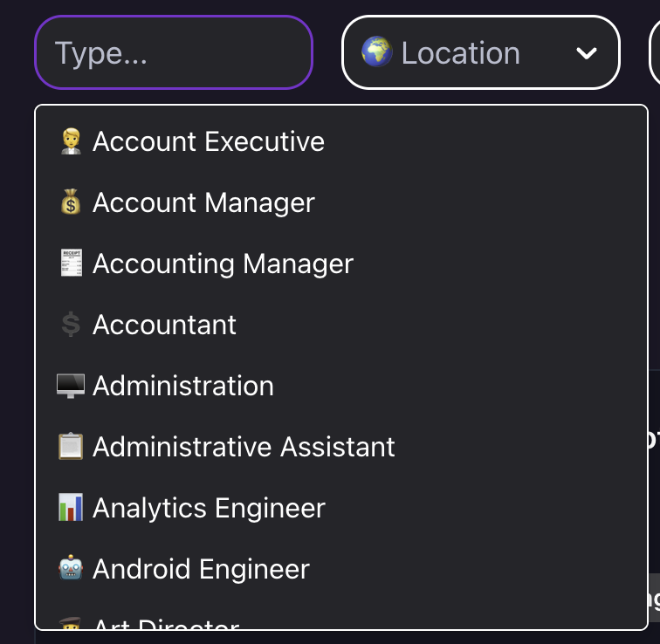This screenshot has height=644, width=660.
Task: Select Android Engineer option
Action: (201, 569)
